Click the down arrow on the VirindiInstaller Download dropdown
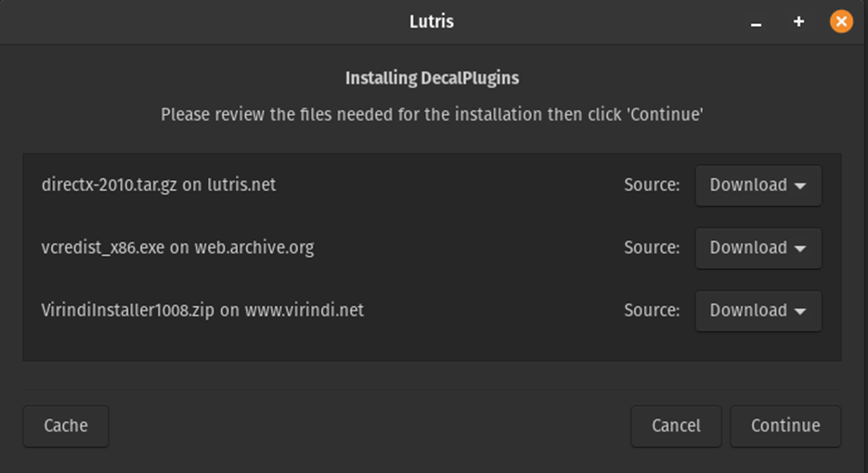 (x=800, y=312)
